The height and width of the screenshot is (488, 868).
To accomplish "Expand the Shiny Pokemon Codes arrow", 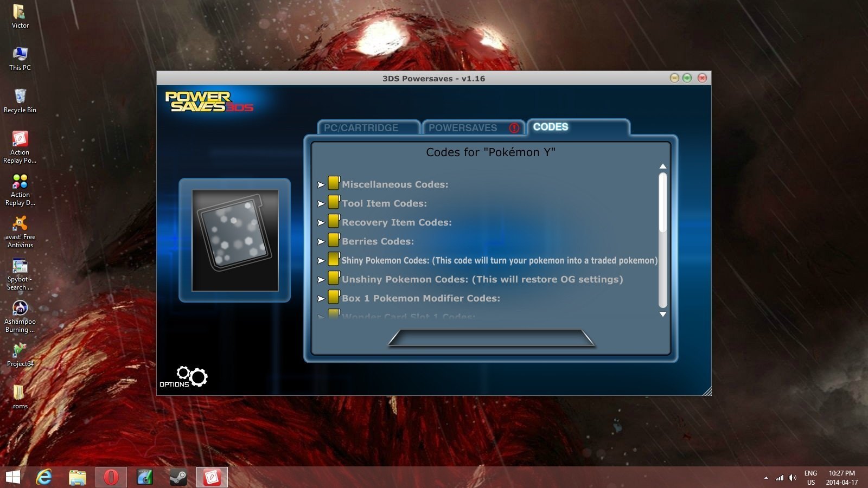I will click(321, 261).
